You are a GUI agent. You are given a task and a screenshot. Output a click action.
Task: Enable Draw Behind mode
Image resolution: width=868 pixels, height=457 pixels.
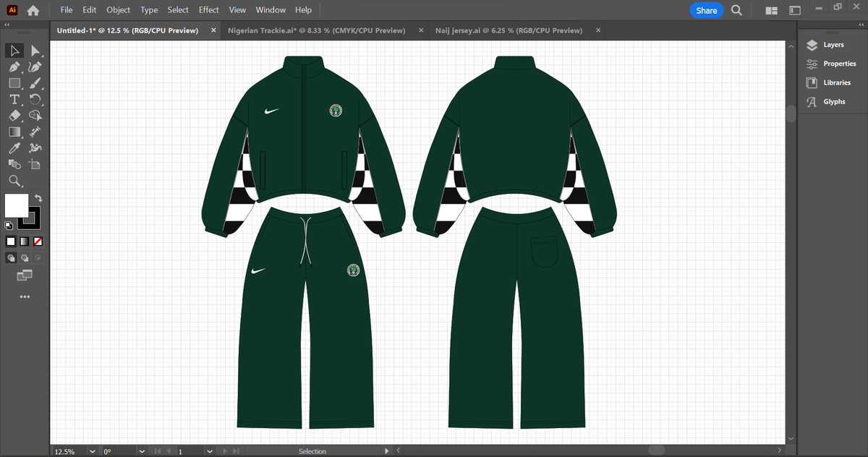pyautogui.click(x=24, y=257)
